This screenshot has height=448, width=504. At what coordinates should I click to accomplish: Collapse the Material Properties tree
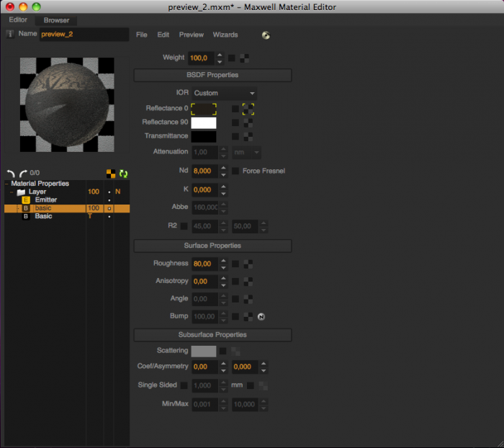[6, 184]
